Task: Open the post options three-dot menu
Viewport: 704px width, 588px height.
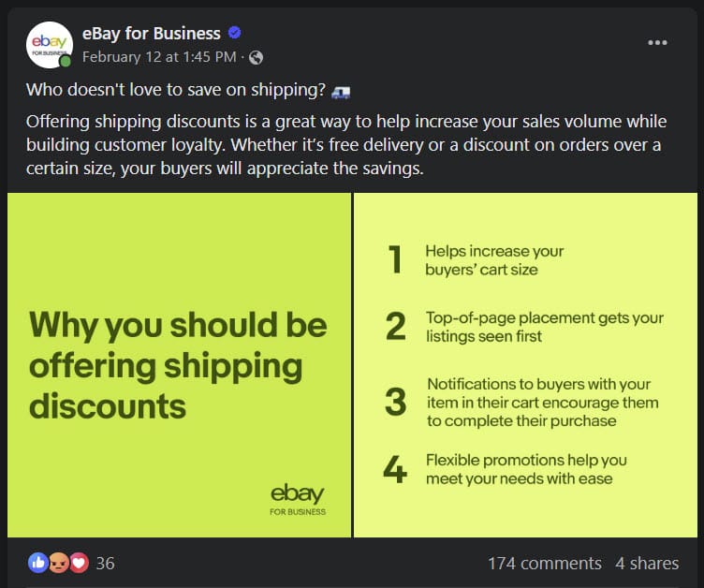Action: [x=658, y=43]
